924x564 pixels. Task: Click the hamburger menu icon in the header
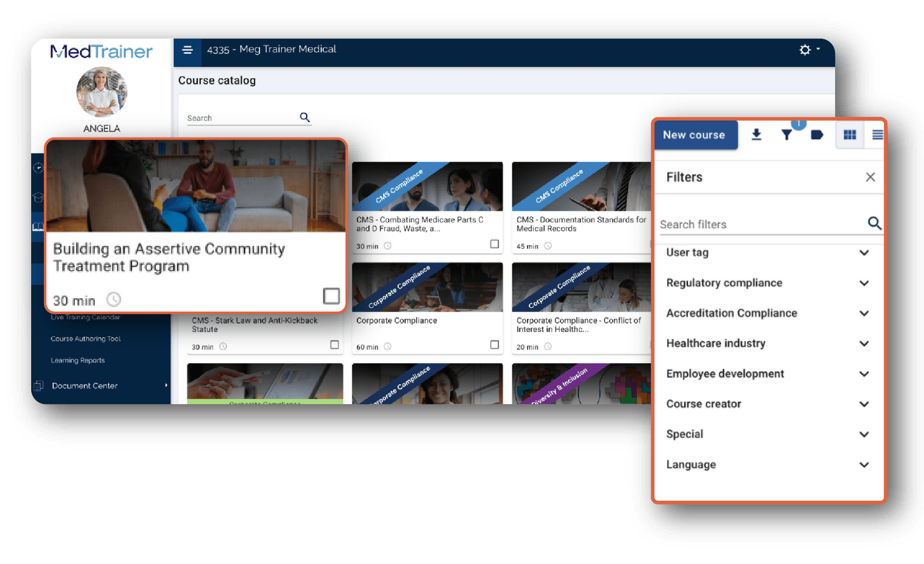pos(187,49)
